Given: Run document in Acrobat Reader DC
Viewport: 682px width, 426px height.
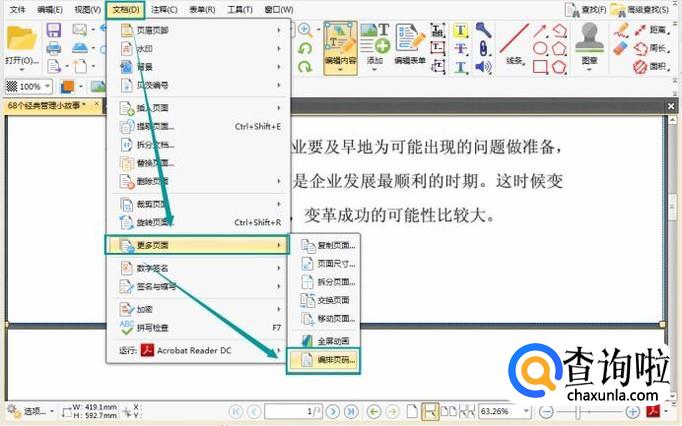Looking at the screenshot, I should [198, 350].
